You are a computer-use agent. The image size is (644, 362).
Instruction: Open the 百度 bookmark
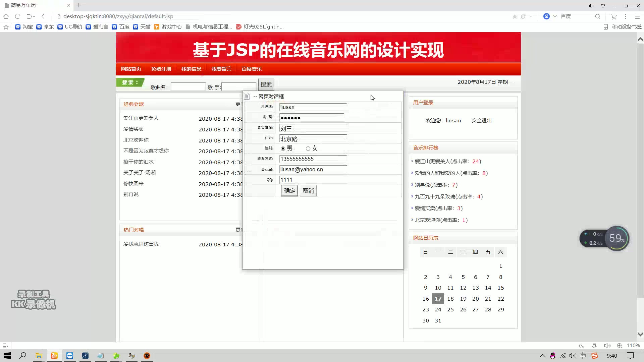tap(121, 27)
